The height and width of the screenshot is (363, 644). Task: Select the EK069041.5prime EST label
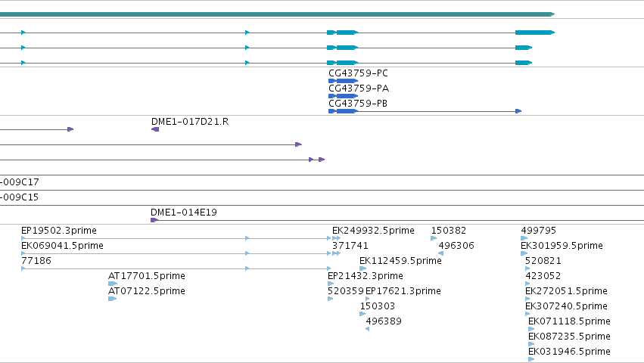coord(62,246)
